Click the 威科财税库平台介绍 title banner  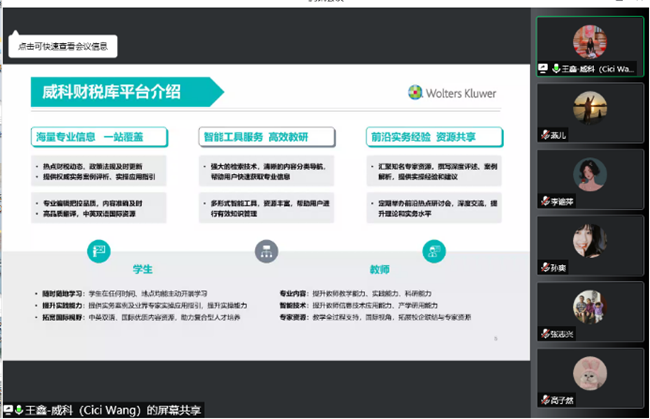[127, 92]
